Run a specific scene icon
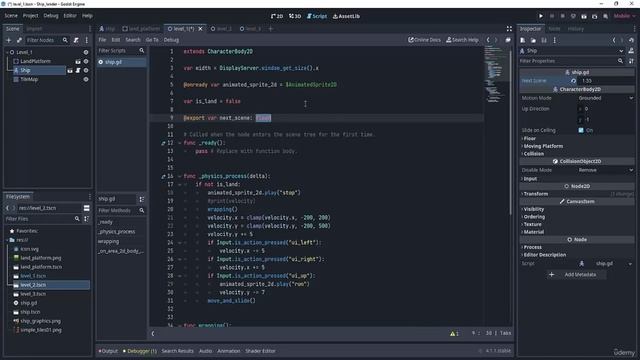640x360 pixels. pos(595,16)
